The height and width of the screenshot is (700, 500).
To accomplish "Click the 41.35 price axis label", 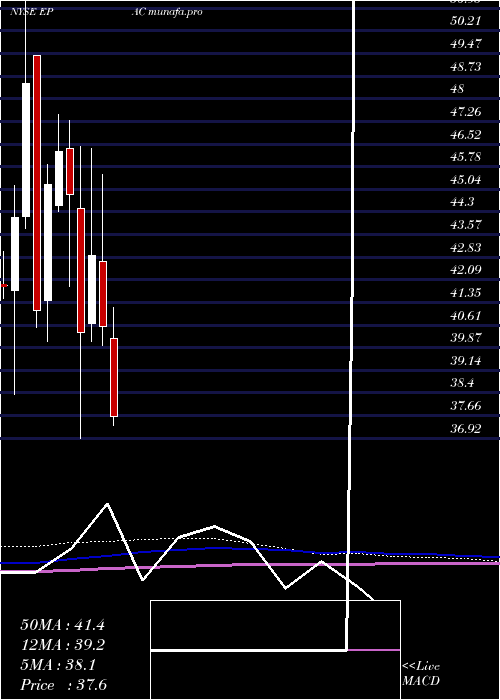I will tap(466, 293).
